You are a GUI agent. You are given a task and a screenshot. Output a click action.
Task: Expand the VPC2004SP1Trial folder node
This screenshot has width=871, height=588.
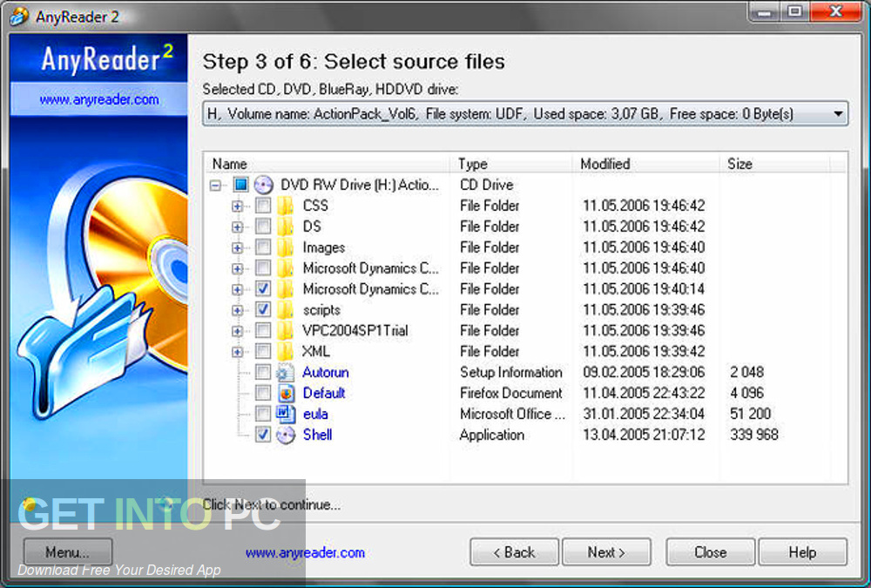[237, 331]
